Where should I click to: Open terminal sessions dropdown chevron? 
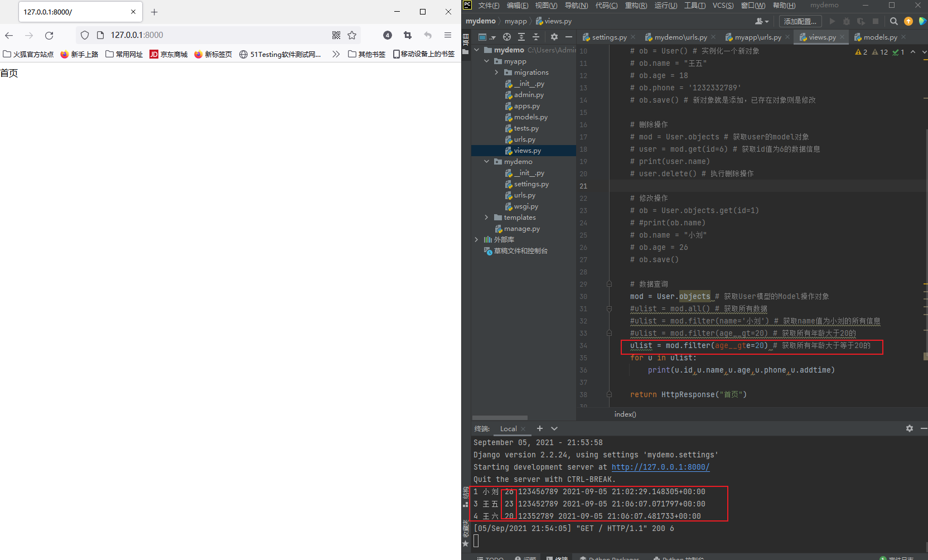(x=554, y=428)
